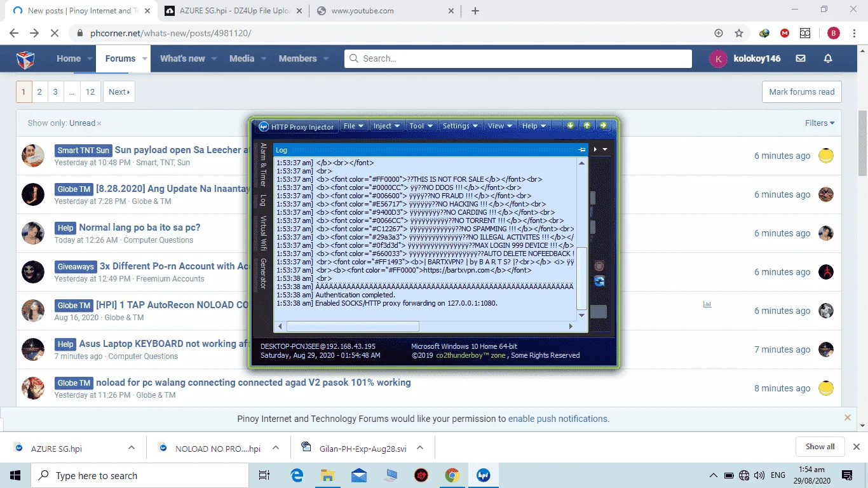
Task: Click the Mark forums read button
Action: pyautogui.click(x=802, y=91)
